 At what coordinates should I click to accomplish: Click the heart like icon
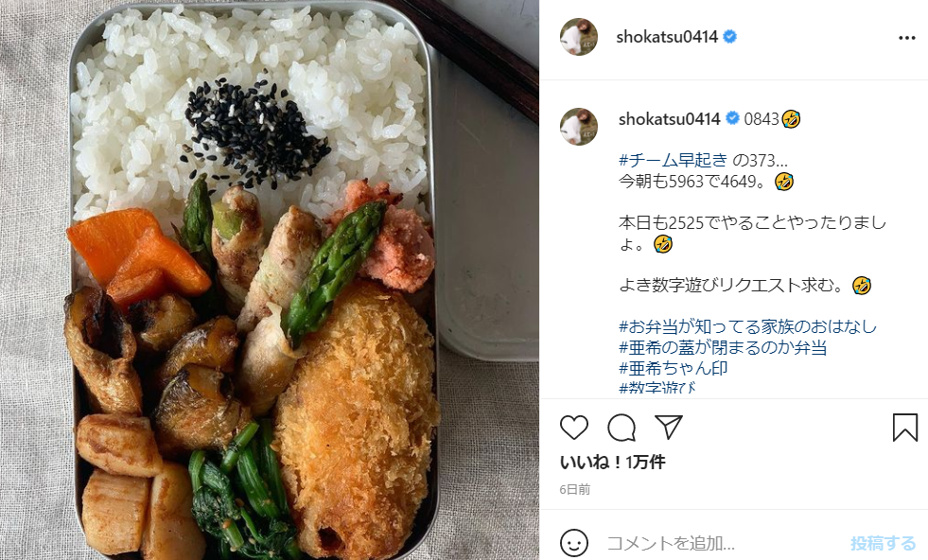tap(574, 428)
